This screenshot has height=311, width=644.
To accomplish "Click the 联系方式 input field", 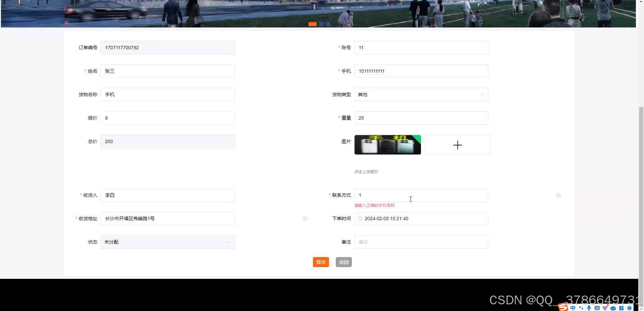I will tap(421, 195).
